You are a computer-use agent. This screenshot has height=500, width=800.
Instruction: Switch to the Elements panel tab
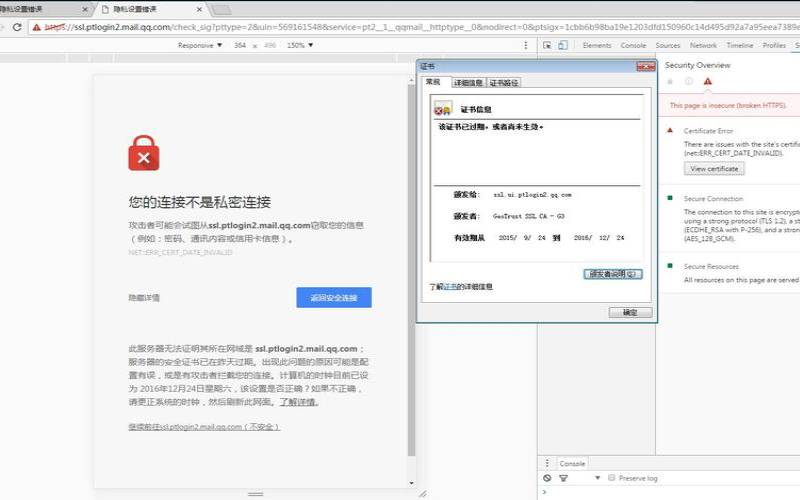pyautogui.click(x=596, y=45)
